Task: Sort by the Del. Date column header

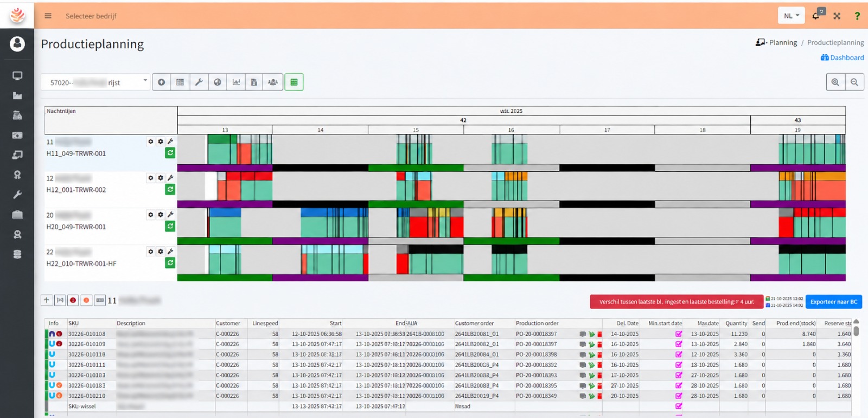Action: click(x=627, y=323)
